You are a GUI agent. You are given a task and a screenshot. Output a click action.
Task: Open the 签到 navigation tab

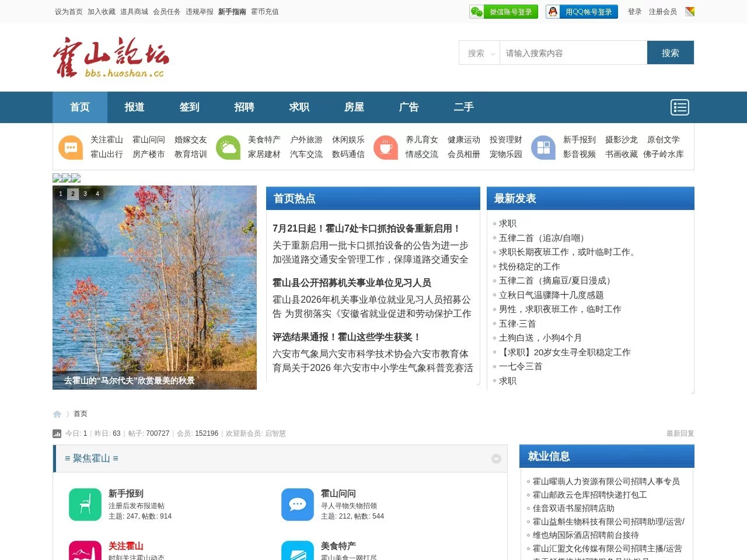pyautogui.click(x=190, y=107)
